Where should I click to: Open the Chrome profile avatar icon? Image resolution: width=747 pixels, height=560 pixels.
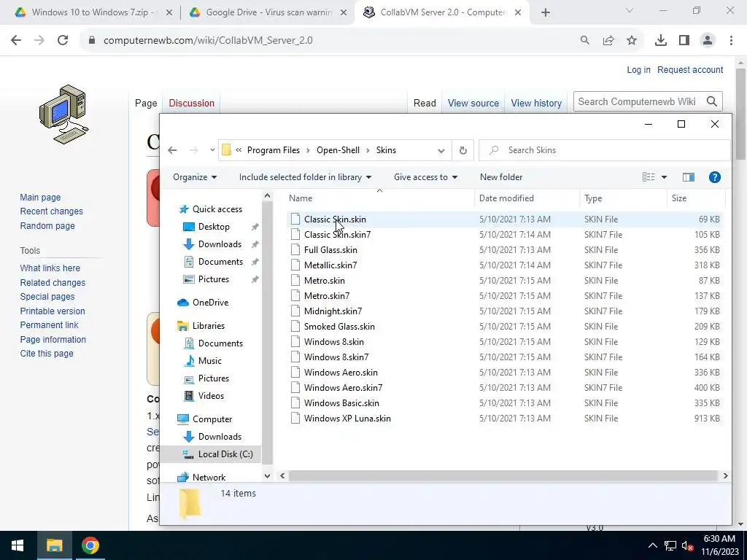[708, 41]
